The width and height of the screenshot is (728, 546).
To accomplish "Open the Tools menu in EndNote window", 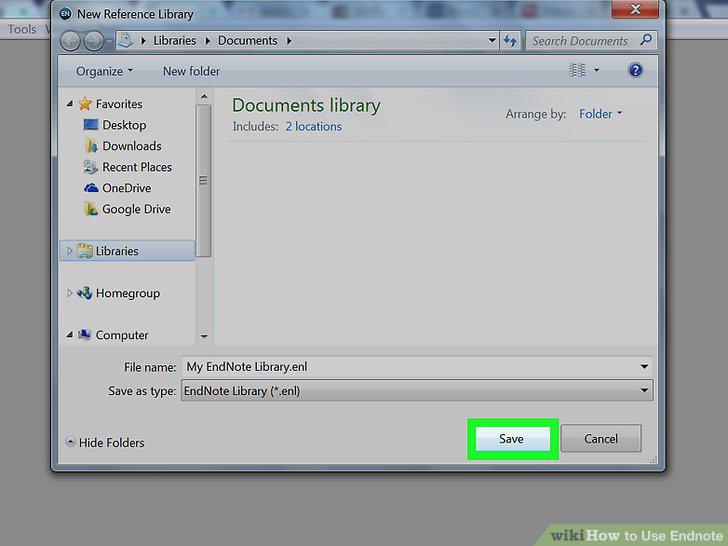I will click(21, 29).
